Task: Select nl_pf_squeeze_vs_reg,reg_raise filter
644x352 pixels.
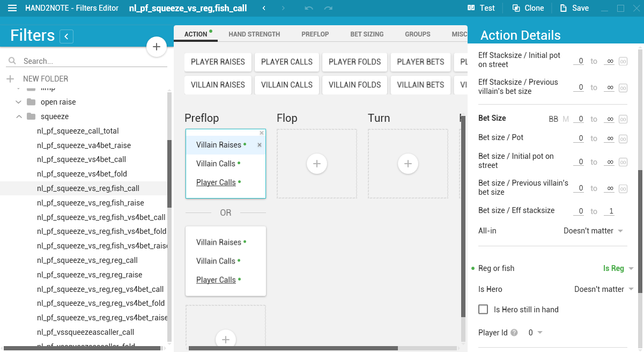Action: [x=90, y=275]
